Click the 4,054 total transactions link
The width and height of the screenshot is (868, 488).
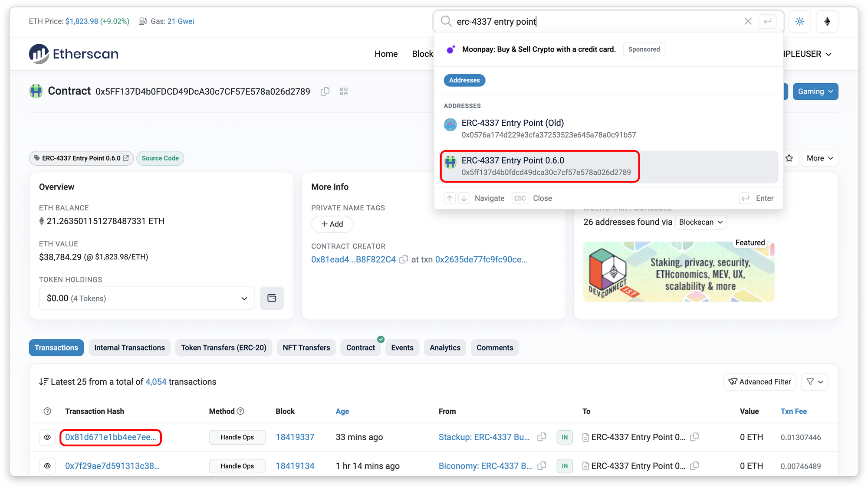tap(156, 382)
